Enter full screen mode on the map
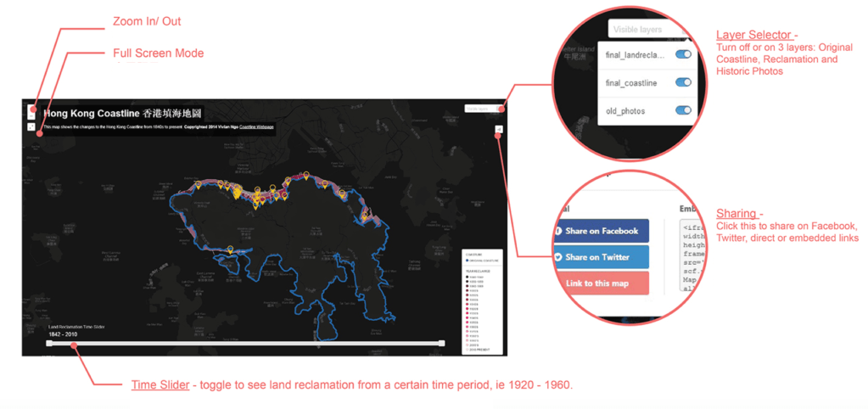This screenshot has width=868, height=409. (32, 127)
